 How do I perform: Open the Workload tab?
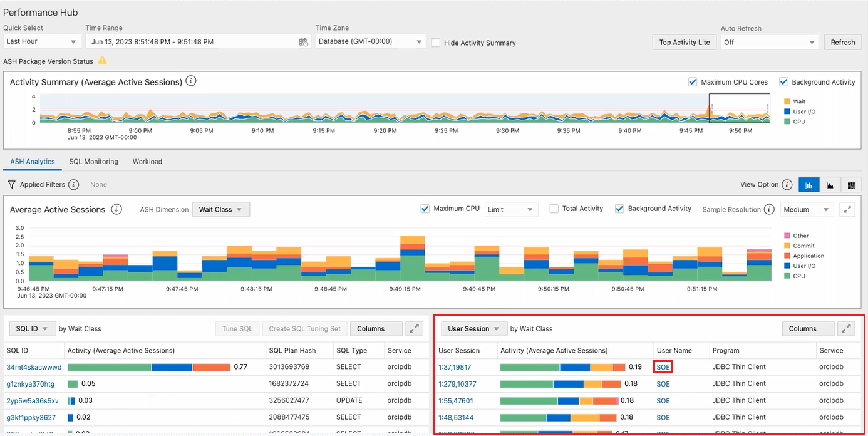coord(147,162)
